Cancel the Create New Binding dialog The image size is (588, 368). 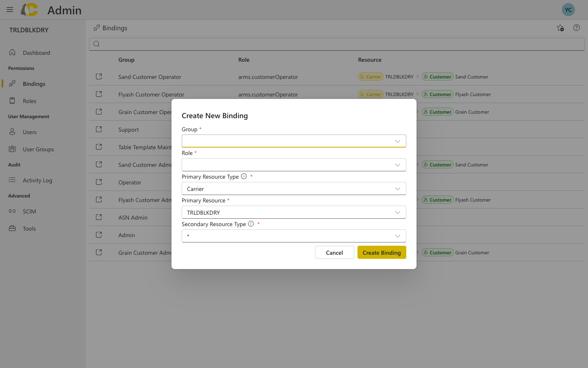tap(334, 252)
